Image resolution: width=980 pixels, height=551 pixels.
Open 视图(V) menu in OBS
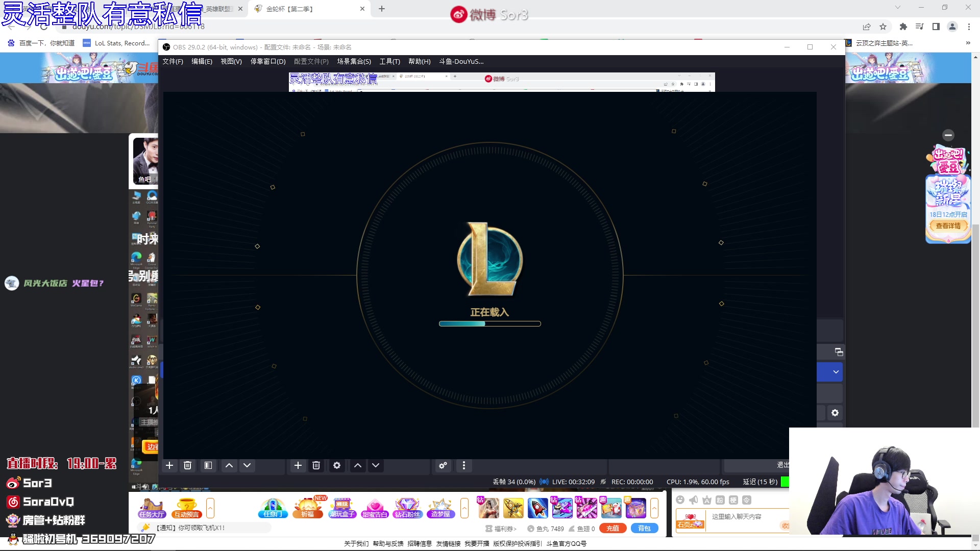click(x=231, y=61)
